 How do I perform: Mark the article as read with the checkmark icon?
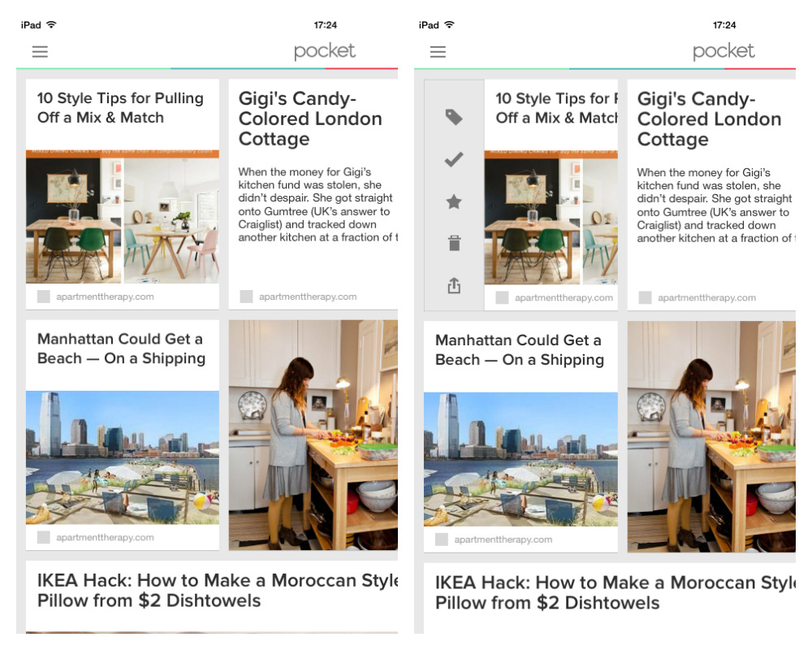(x=454, y=159)
